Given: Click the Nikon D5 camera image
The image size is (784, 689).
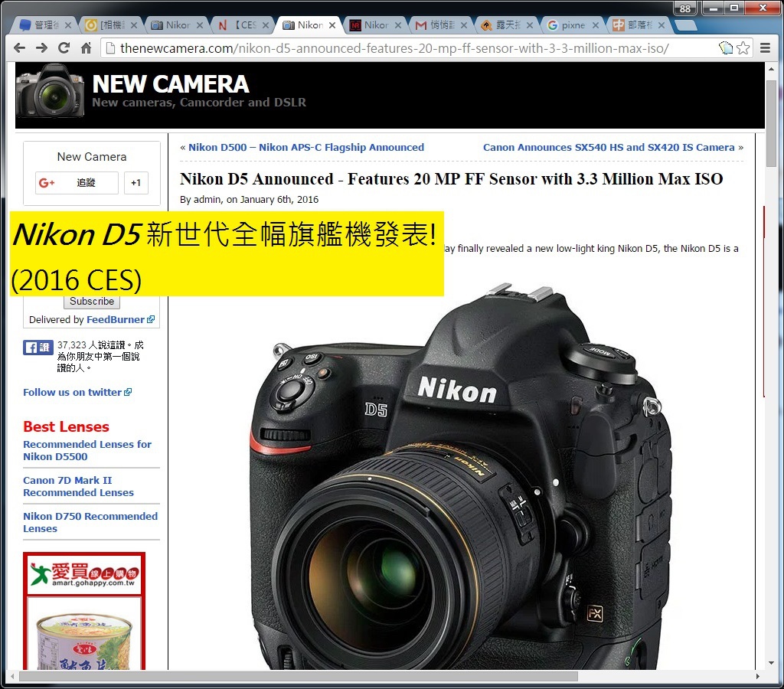Looking at the screenshot, I should pyautogui.click(x=461, y=475).
